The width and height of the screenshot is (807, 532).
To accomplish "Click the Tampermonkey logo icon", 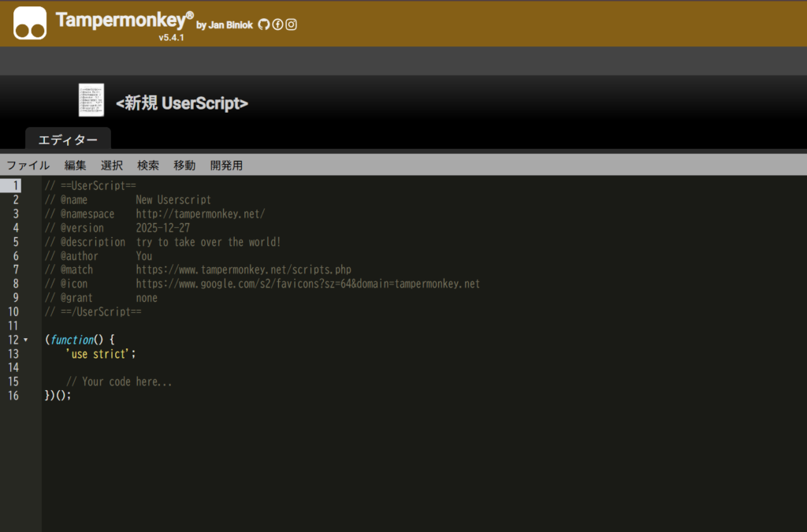I will coord(30,23).
